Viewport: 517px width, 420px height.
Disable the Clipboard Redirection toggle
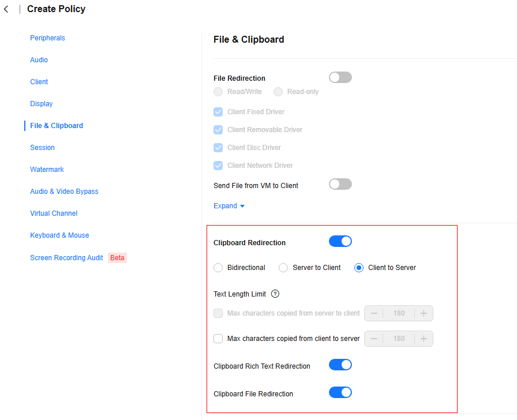[340, 241]
